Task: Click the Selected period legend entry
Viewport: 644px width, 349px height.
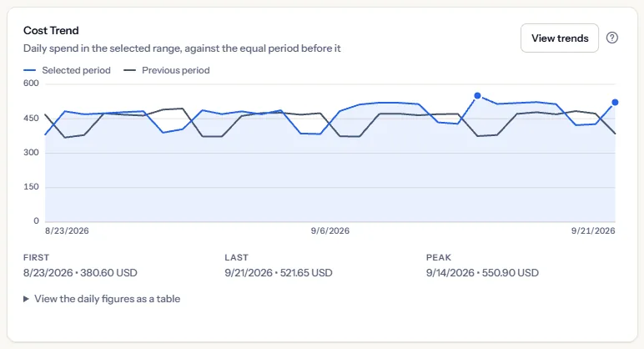Action: (67, 70)
